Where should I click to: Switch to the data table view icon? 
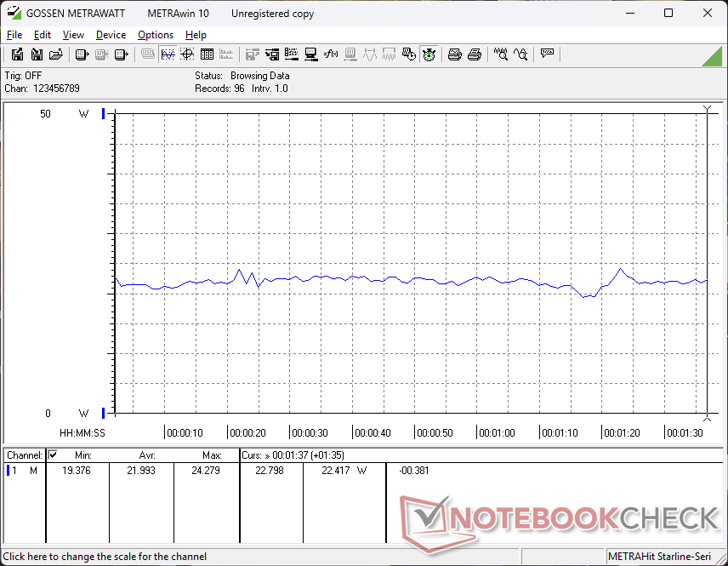click(207, 54)
